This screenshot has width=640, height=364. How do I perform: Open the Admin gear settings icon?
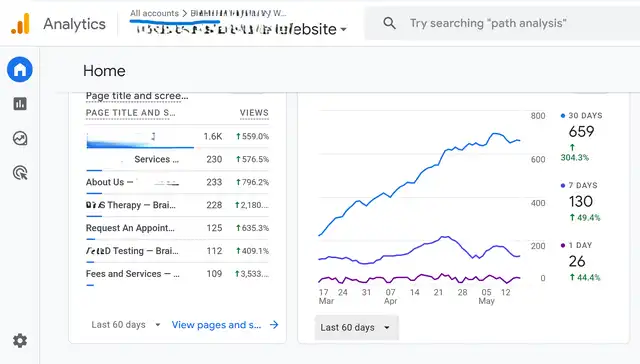point(20,340)
